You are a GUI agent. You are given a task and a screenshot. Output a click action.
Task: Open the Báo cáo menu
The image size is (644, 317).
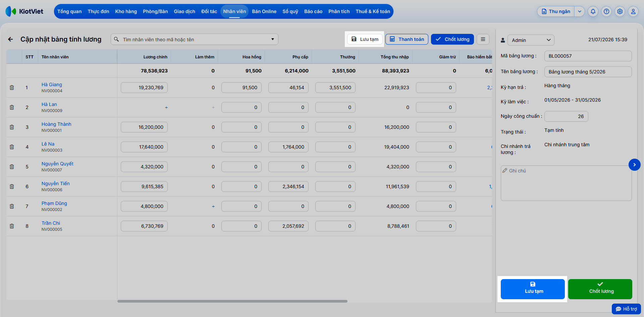coord(313,11)
